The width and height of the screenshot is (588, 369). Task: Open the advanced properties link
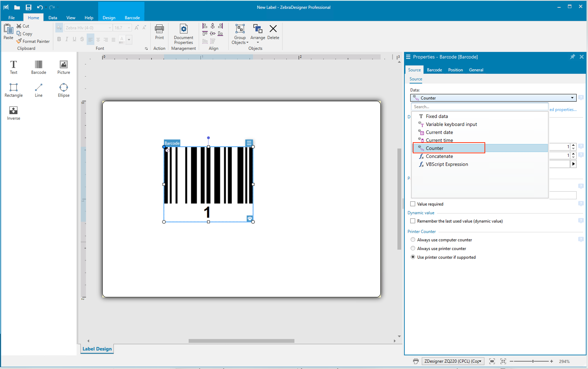pyautogui.click(x=563, y=110)
